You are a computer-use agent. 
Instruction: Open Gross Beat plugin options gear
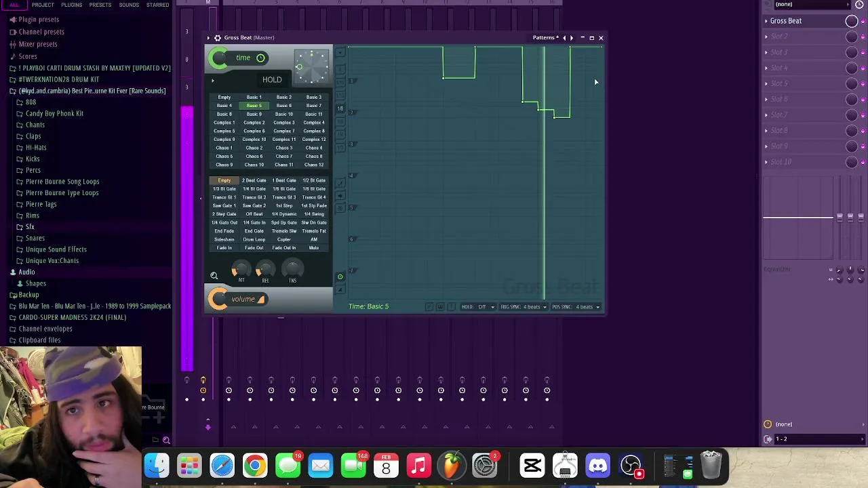[x=217, y=38]
